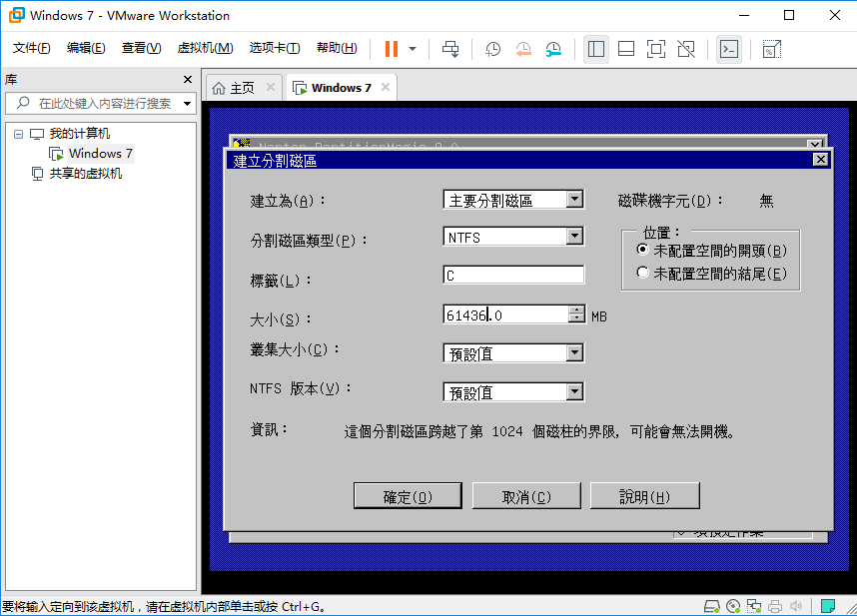
Task: Click the 標籤 label input field
Action: (513, 275)
